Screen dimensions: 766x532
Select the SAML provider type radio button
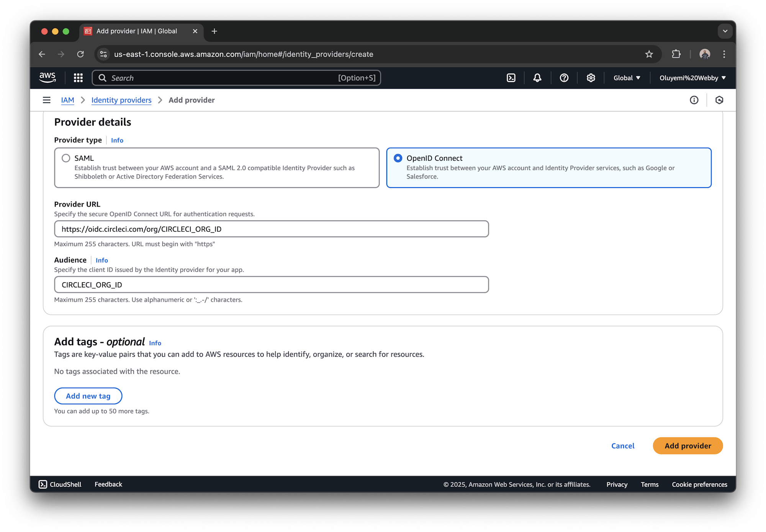(66, 158)
